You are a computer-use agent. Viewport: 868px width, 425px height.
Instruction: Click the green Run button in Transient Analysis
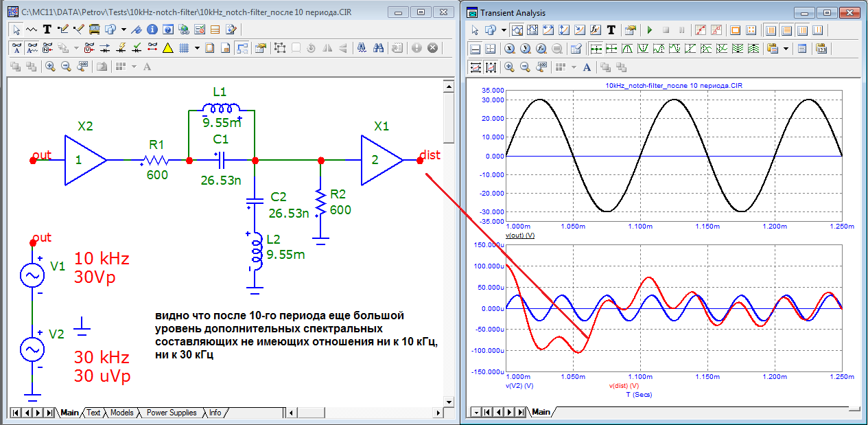click(x=649, y=30)
